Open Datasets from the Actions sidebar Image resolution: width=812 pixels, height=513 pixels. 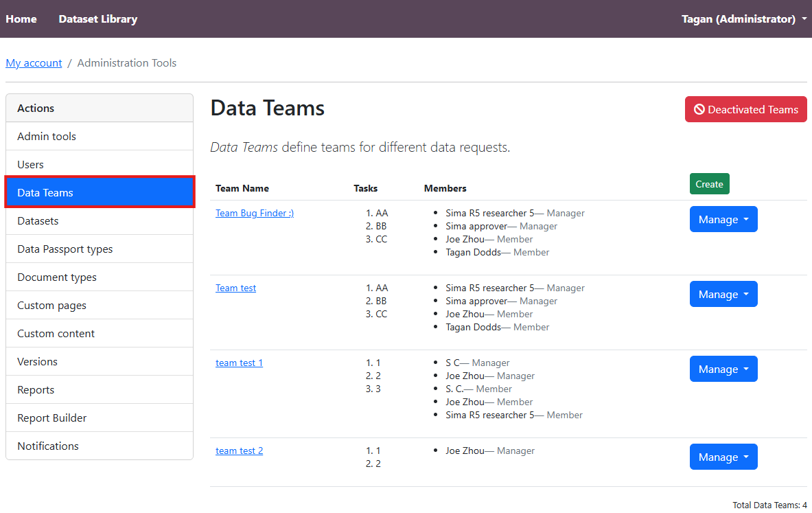(38, 221)
